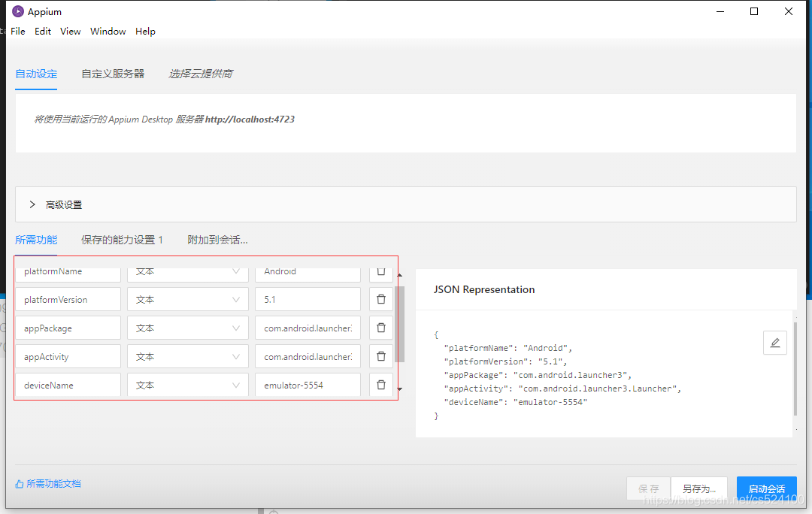Viewport: 812px width, 514px height.
Task: Minimize the Appium window
Action: (720, 11)
